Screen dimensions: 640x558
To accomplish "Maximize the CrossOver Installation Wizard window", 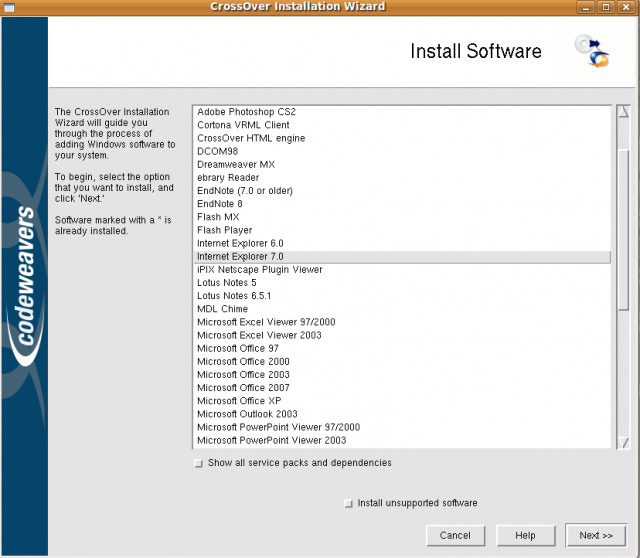I will [x=606, y=7].
